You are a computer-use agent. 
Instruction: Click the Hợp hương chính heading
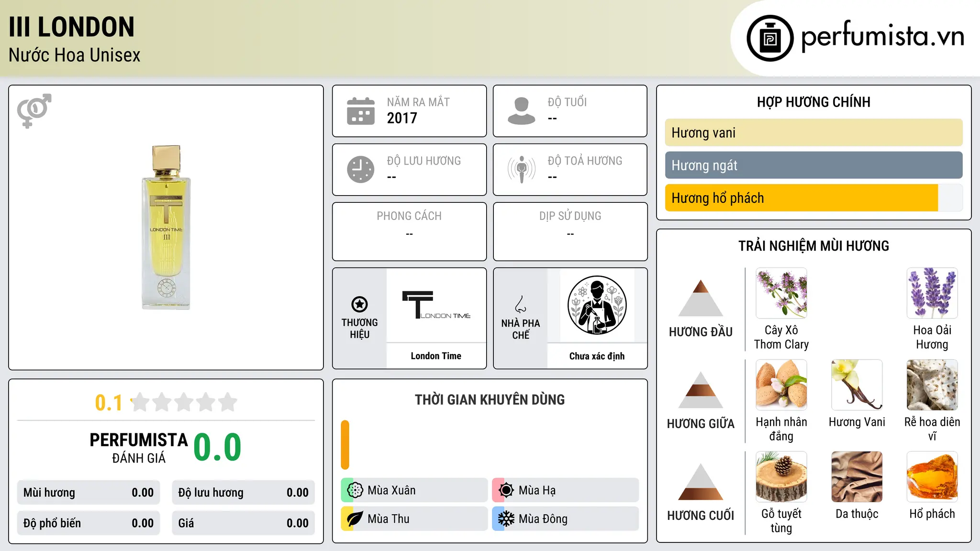pos(813,102)
